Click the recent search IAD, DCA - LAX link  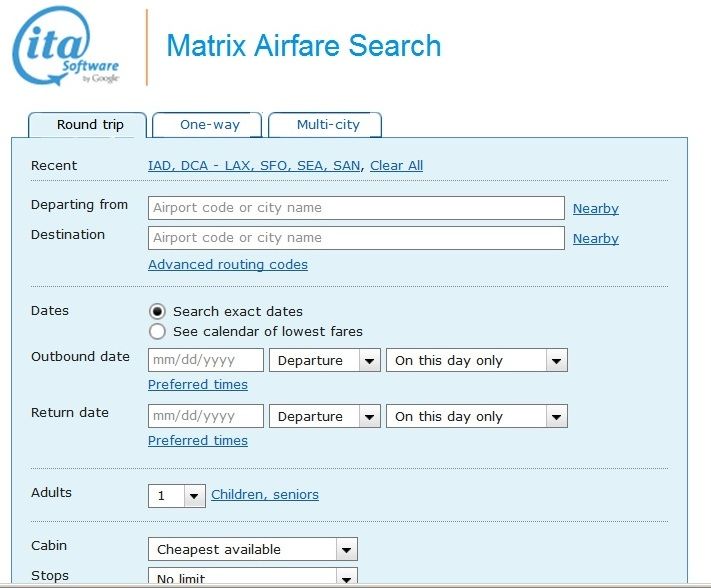(x=256, y=166)
